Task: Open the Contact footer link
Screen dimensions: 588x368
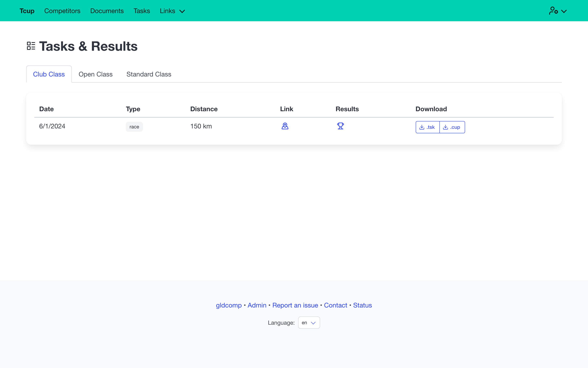Action: (336, 305)
